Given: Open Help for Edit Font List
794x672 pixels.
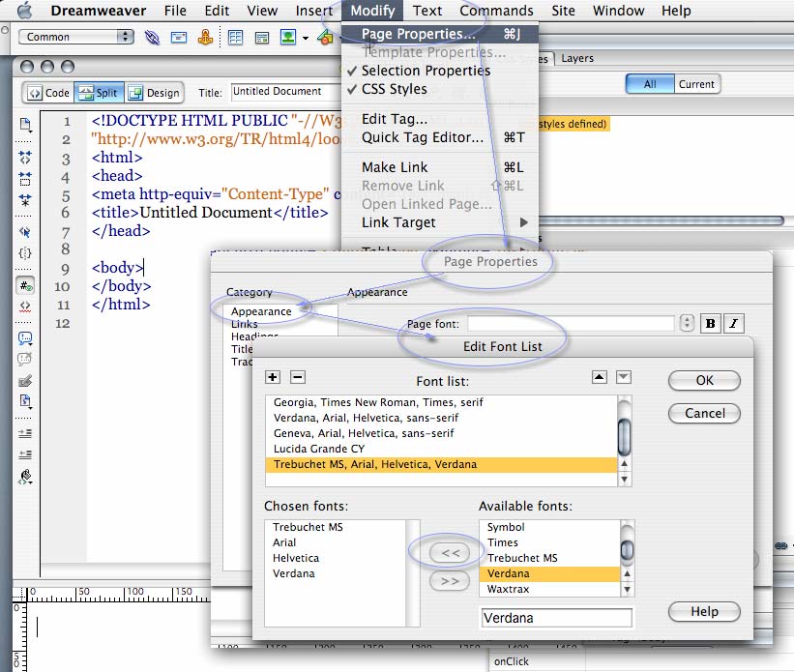Looking at the screenshot, I should coord(704,612).
